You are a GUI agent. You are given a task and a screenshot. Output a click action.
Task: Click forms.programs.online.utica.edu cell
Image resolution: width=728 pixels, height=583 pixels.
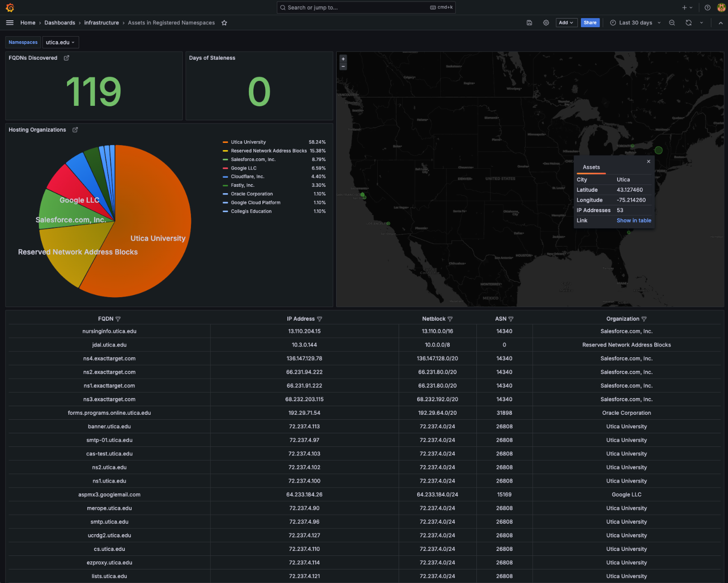pos(109,413)
